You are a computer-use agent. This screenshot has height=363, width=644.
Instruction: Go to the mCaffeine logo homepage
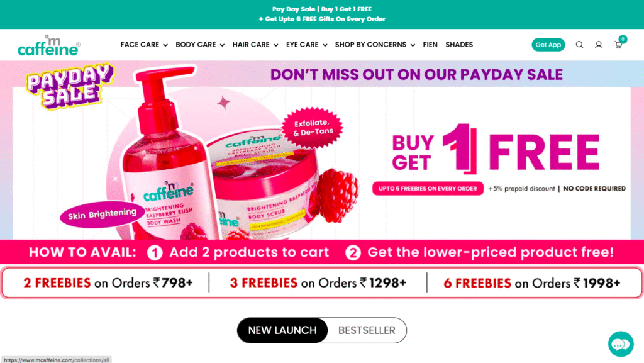[x=49, y=45]
